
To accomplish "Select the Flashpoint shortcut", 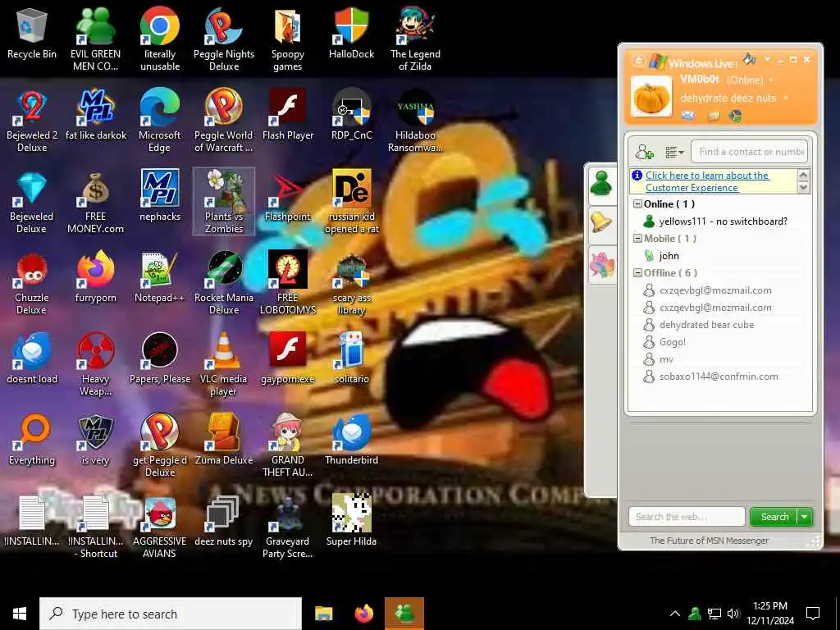I will [x=288, y=197].
